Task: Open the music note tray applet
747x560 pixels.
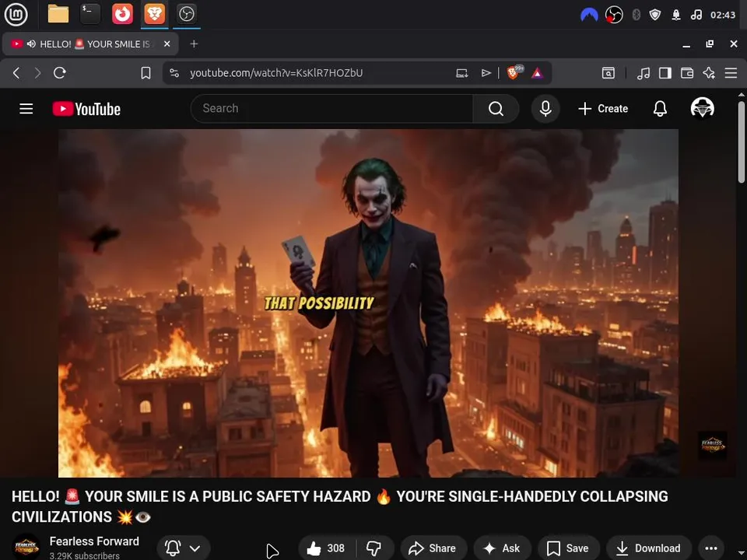Action: tap(696, 16)
